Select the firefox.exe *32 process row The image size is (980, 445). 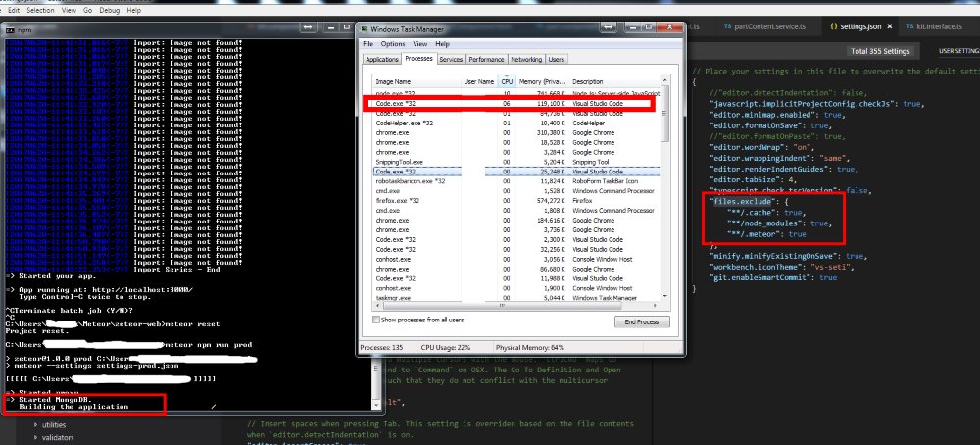[516, 201]
